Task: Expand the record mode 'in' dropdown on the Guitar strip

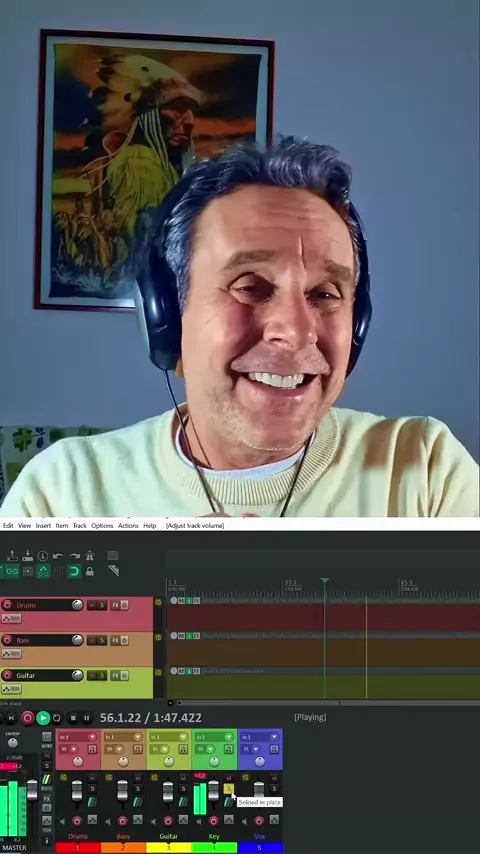Action: click(160, 749)
